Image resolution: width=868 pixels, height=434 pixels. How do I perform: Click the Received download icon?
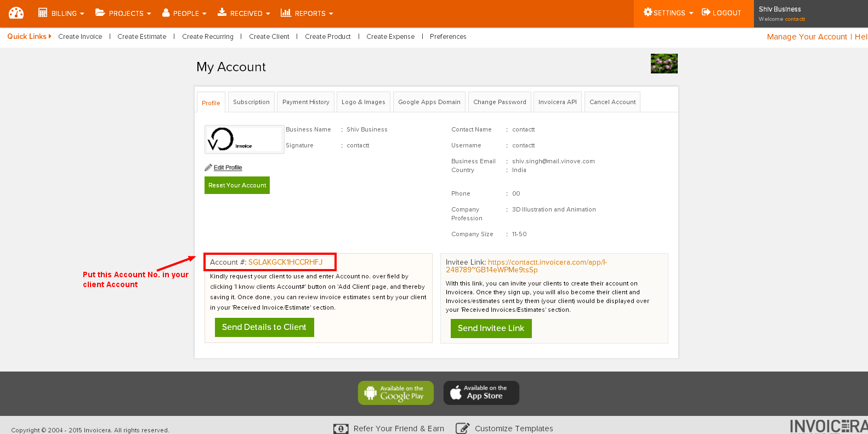click(x=222, y=12)
